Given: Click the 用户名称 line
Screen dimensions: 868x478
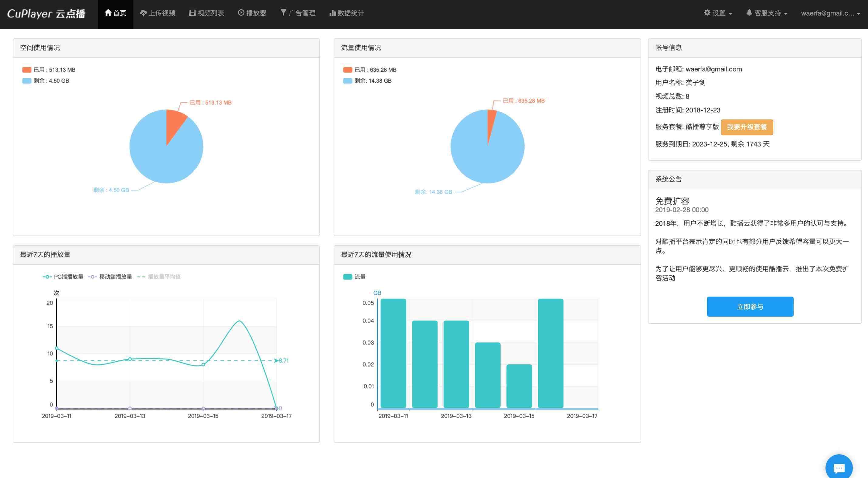Looking at the screenshot, I should 680,83.
